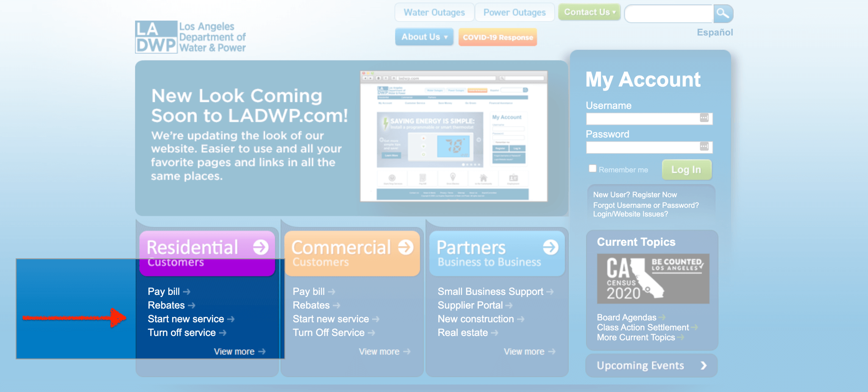
Task: Open the Power Outages tab
Action: point(515,13)
